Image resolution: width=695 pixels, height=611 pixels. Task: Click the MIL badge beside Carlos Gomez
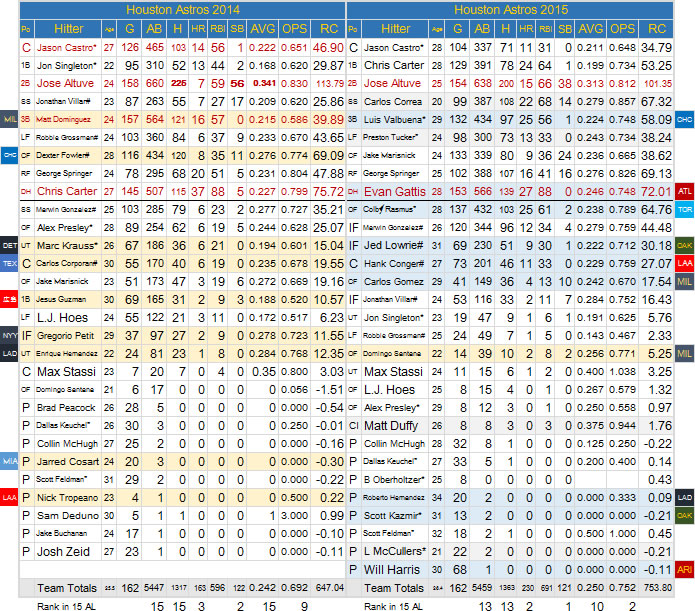pyautogui.click(x=685, y=282)
